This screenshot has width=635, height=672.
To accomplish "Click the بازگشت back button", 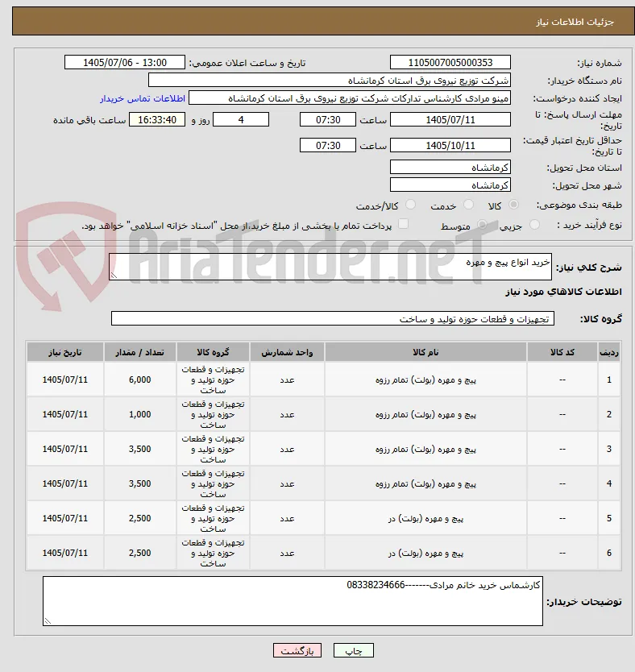I will (x=297, y=650).
